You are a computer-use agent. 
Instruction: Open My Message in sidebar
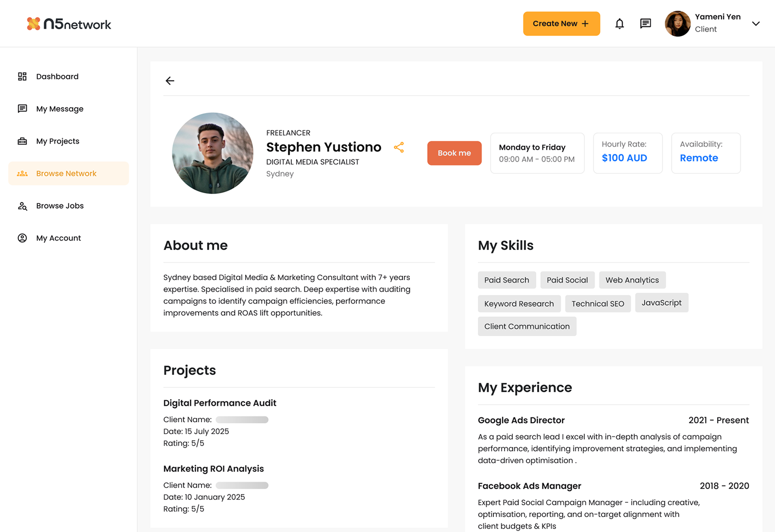coord(60,109)
